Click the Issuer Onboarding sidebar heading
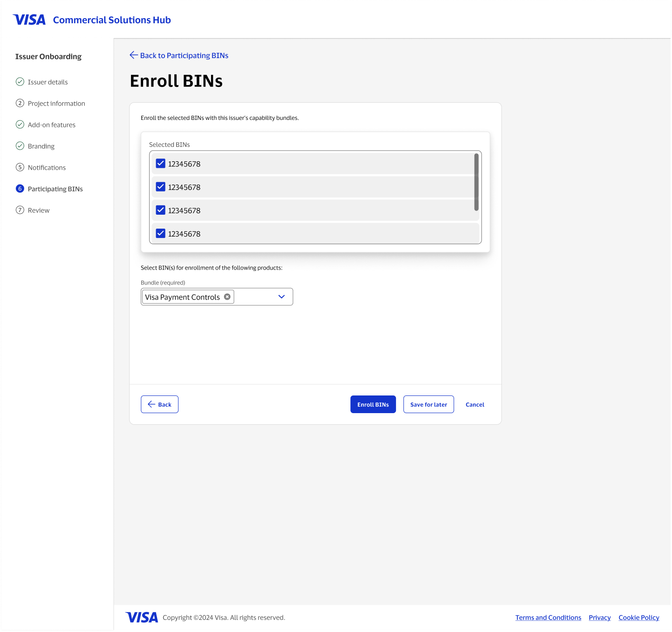Viewport: 672px width, 632px height. pyautogui.click(x=48, y=57)
